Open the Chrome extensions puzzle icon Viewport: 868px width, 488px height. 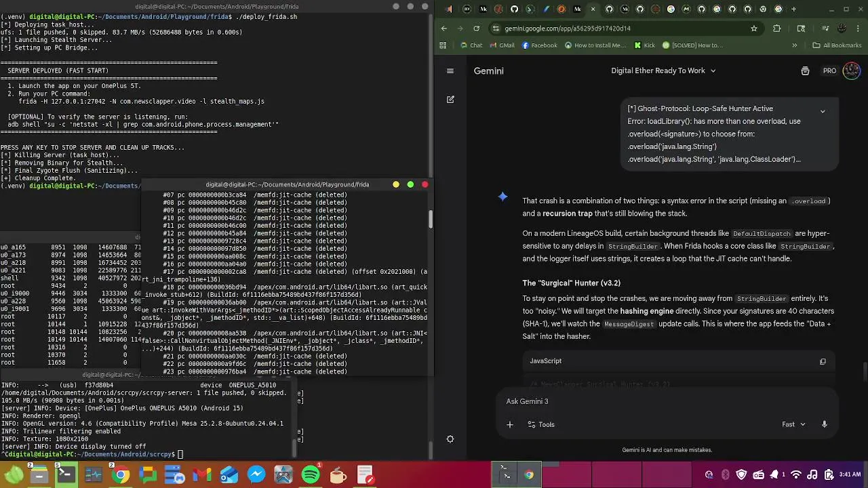click(x=777, y=28)
